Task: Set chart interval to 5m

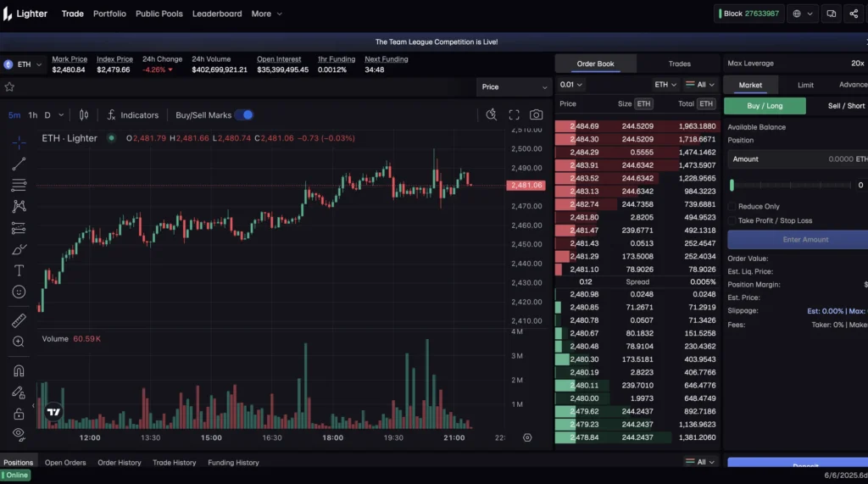Action: coord(14,115)
